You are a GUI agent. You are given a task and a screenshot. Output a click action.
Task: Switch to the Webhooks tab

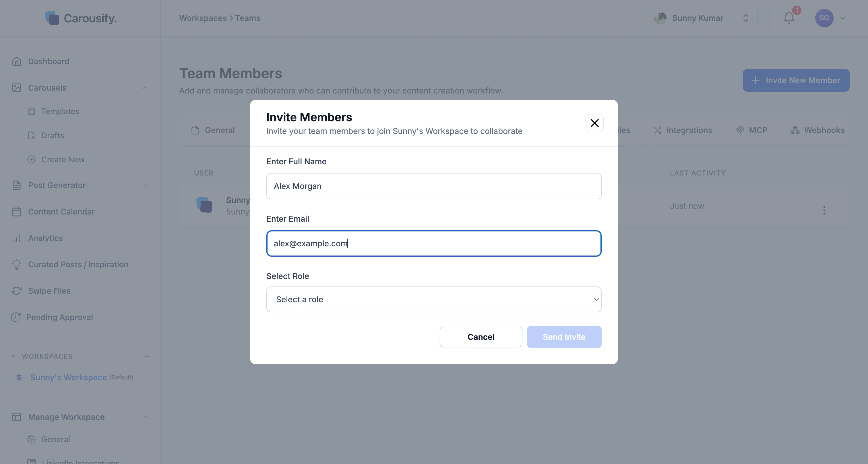pos(817,130)
